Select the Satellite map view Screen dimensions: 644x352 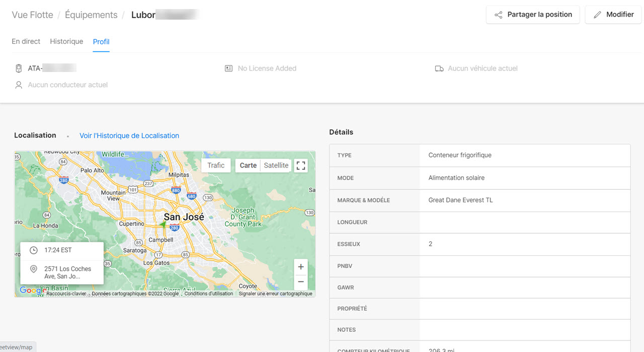pyautogui.click(x=276, y=165)
